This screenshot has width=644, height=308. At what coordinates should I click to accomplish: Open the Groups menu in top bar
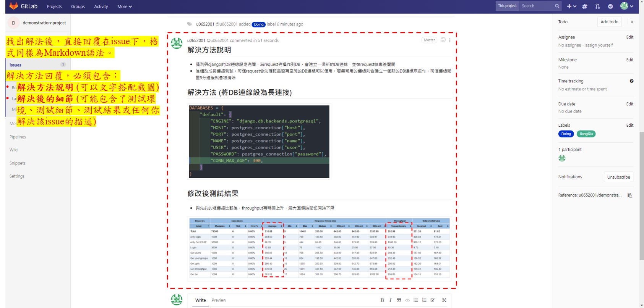(78, 6)
